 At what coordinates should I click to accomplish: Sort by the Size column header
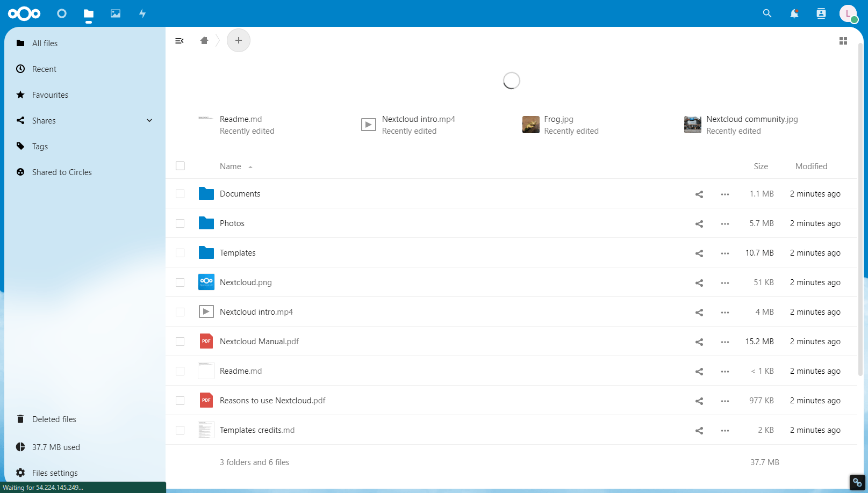tap(761, 166)
